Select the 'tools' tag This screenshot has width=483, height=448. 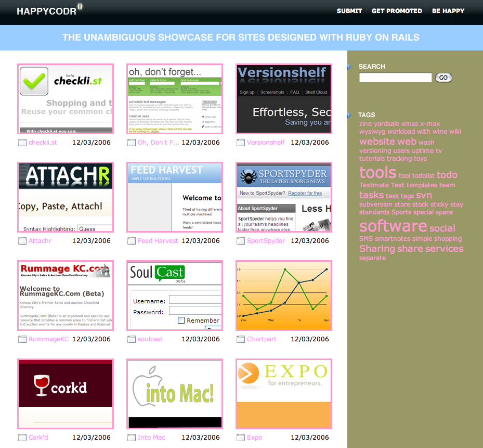coord(377,173)
